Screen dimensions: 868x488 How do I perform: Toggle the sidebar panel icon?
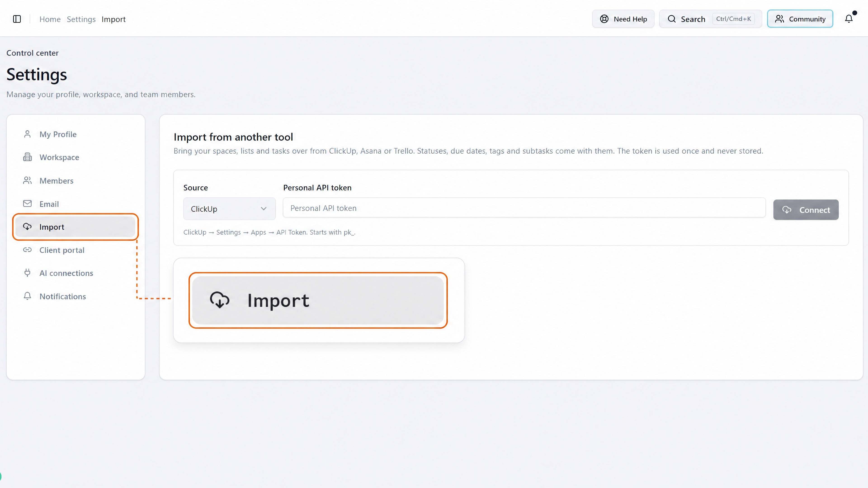[17, 19]
